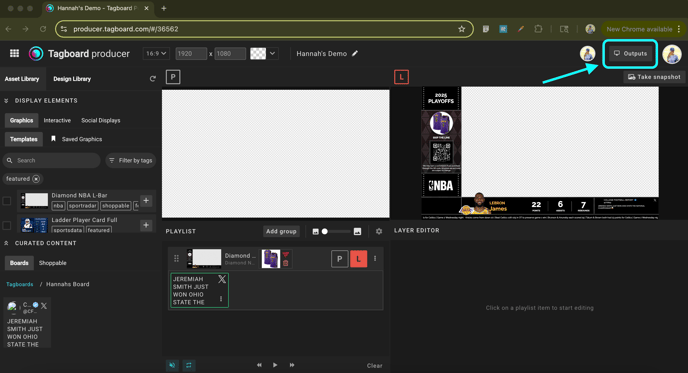
Task: Click Add group button
Action: 281,231
